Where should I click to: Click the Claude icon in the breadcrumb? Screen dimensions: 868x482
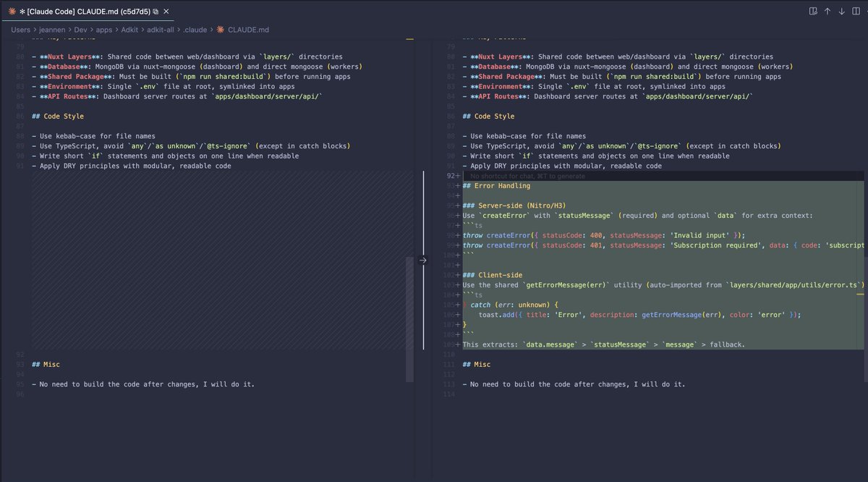point(221,30)
